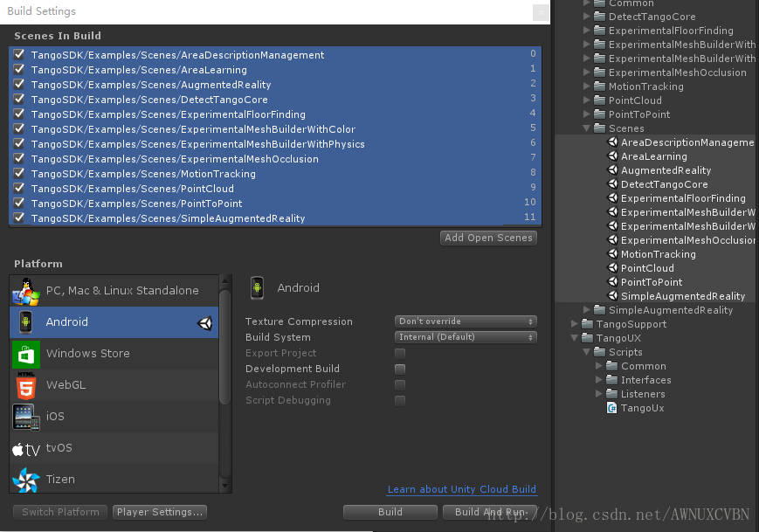Select the ExperimentalMeshBuilderWithColor scene row

tap(275, 129)
